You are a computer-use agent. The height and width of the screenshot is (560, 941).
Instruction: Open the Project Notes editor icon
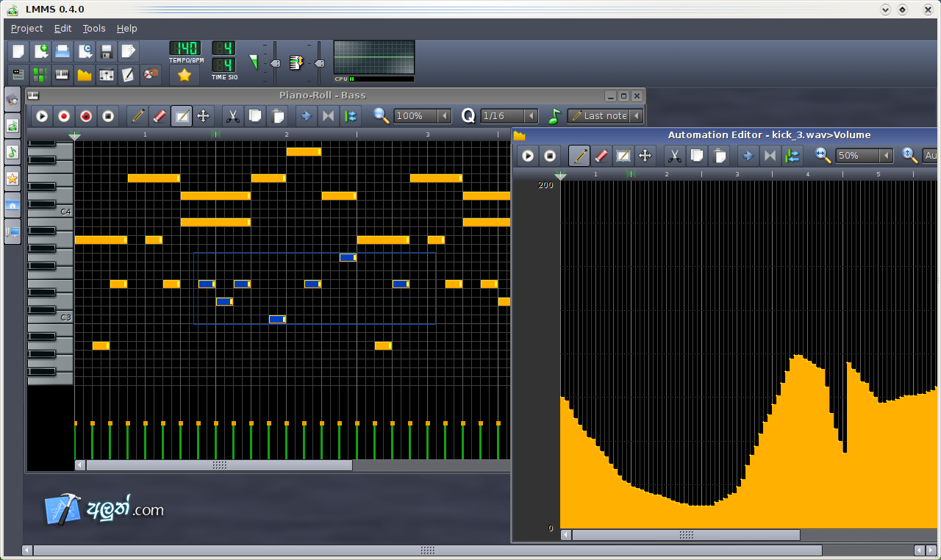click(129, 74)
